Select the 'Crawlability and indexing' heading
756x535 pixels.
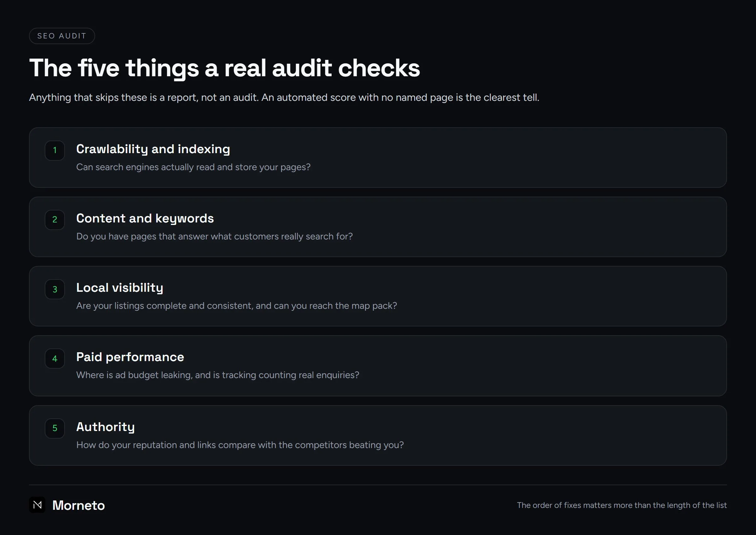click(153, 149)
